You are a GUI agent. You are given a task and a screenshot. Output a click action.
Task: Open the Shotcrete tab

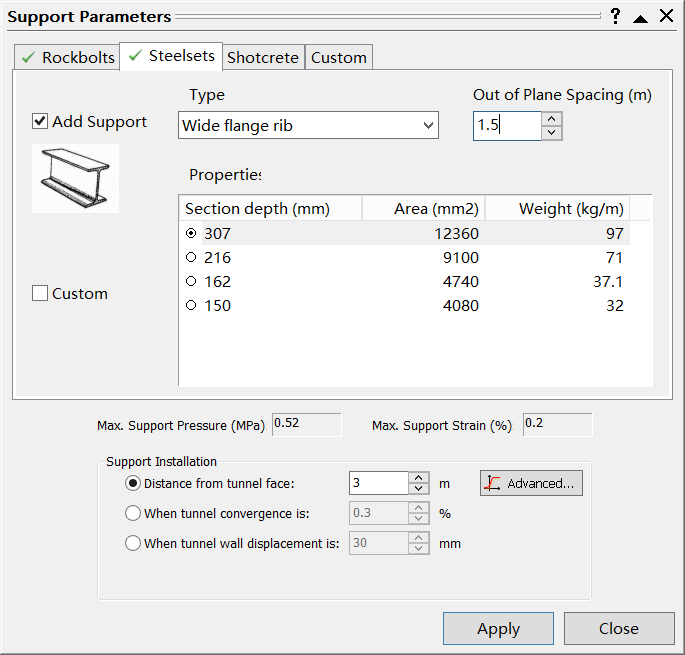click(x=262, y=58)
